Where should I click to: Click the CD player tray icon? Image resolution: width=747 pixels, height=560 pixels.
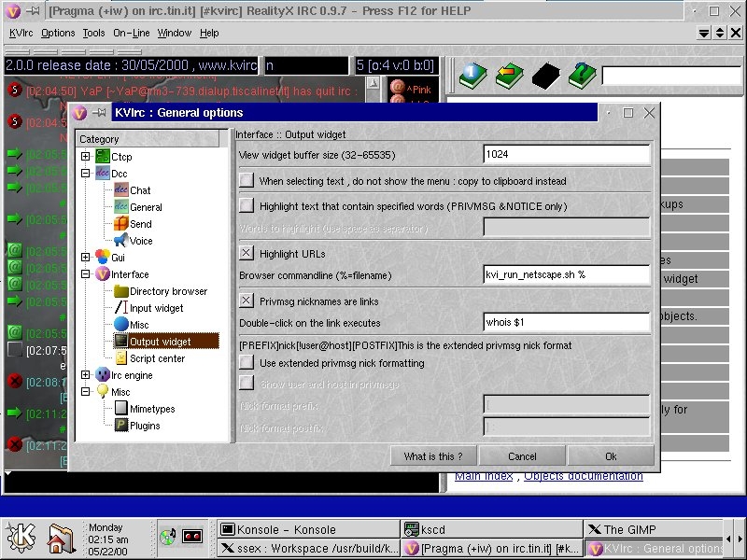click(x=168, y=537)
